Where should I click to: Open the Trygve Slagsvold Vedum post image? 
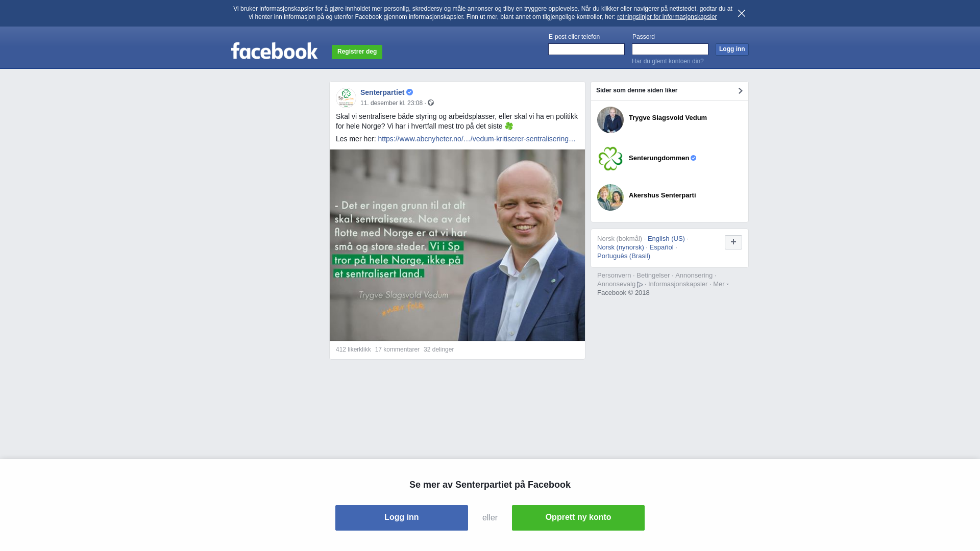[457, 245]
